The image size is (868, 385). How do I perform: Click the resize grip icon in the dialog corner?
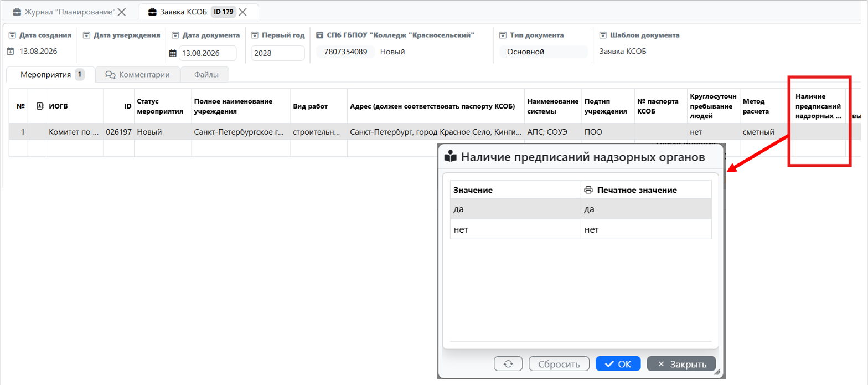[x=718, y=373]
